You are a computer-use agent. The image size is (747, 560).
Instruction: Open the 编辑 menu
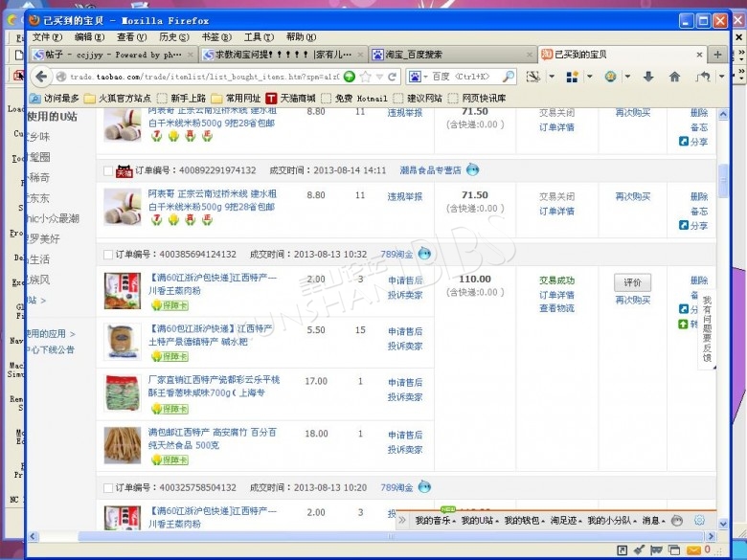click(90, 36)
